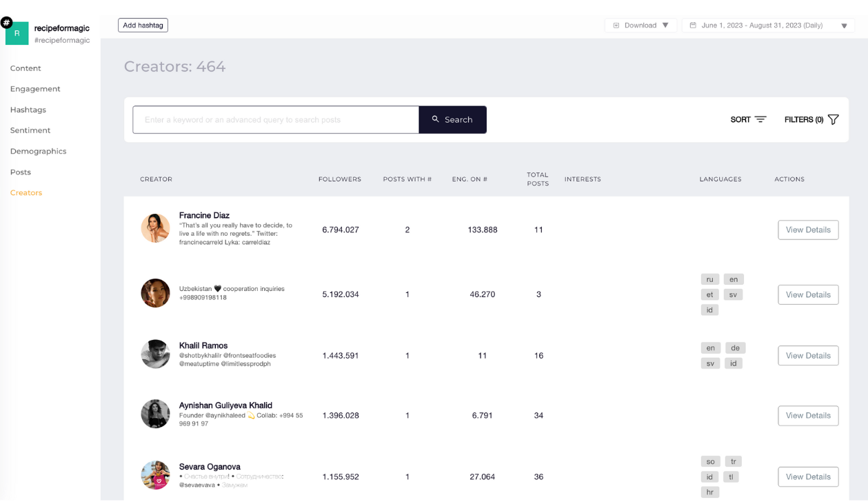Click the TOTAL POSTS column header
Viewport: 868px width, 502px height.
538,179
